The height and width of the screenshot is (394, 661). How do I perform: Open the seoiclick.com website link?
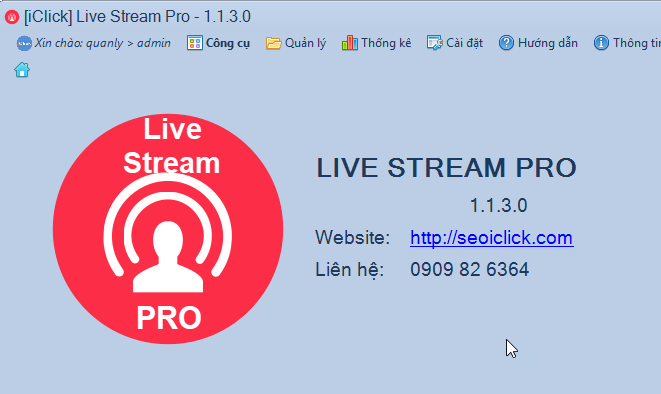coord(492,238)
